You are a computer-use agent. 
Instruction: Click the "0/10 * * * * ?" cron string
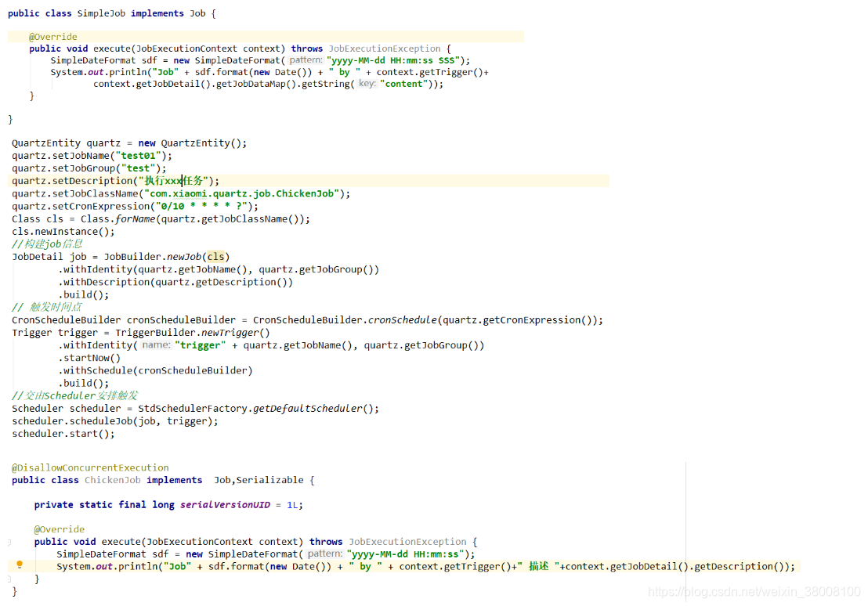point(201,207)
